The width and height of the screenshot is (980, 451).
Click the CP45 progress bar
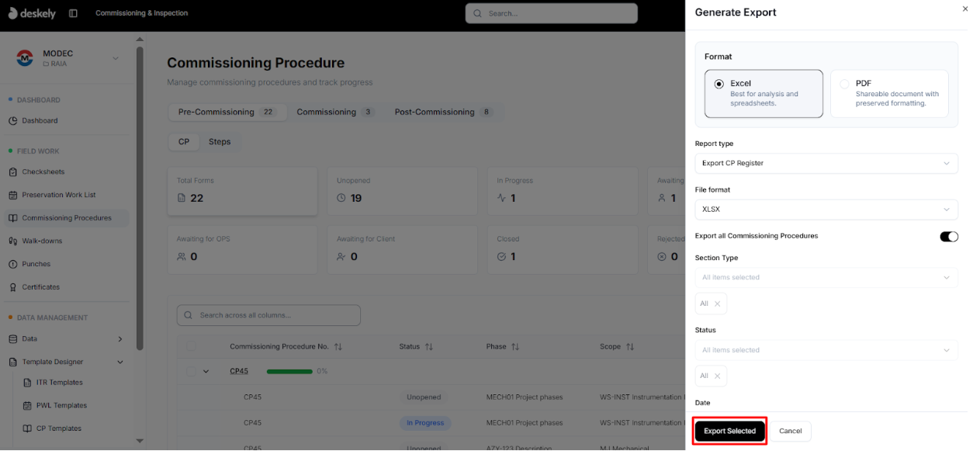pyautogui.click(x=289, y=371)
